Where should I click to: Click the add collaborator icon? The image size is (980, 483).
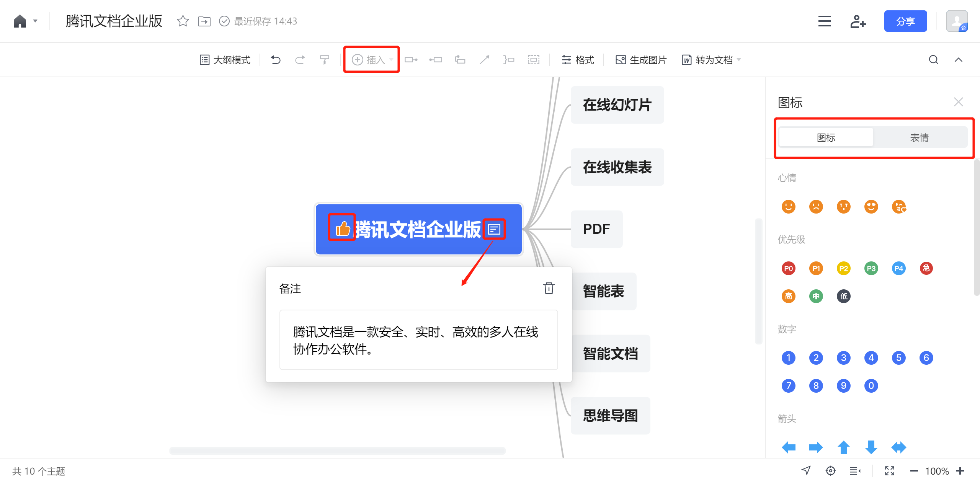(857, 21)
